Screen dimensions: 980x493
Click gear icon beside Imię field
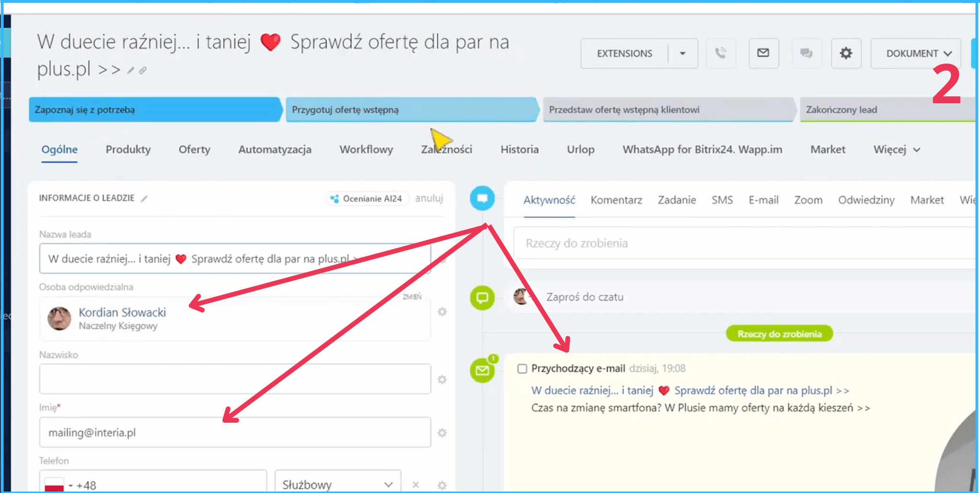pyautogui.click(x=442, y=433)
